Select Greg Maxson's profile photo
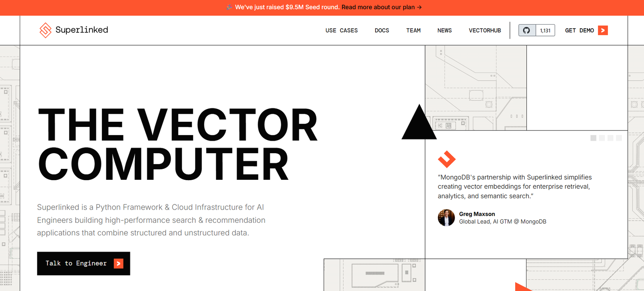Image resolution: width=644 pixels, height=291 pixels. point(446,218)
